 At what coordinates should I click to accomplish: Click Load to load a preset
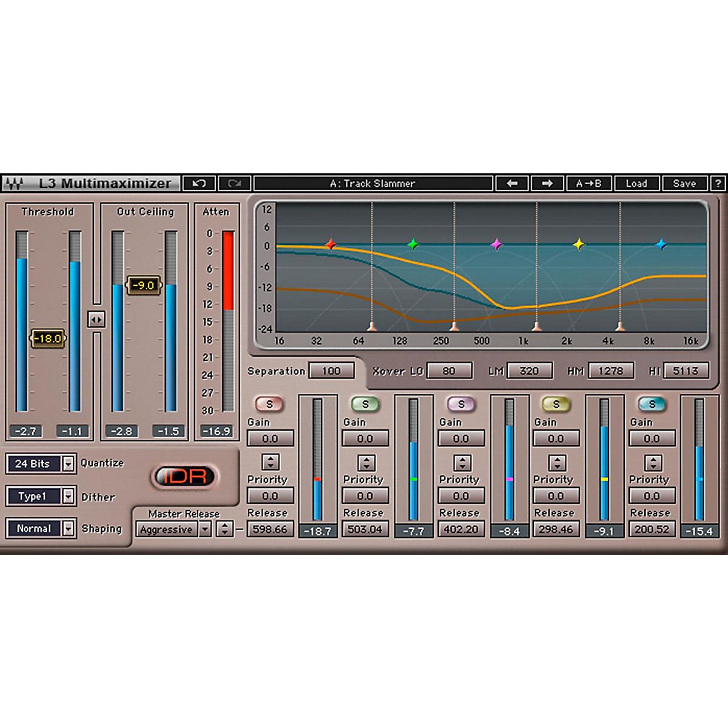pos(638,183)
